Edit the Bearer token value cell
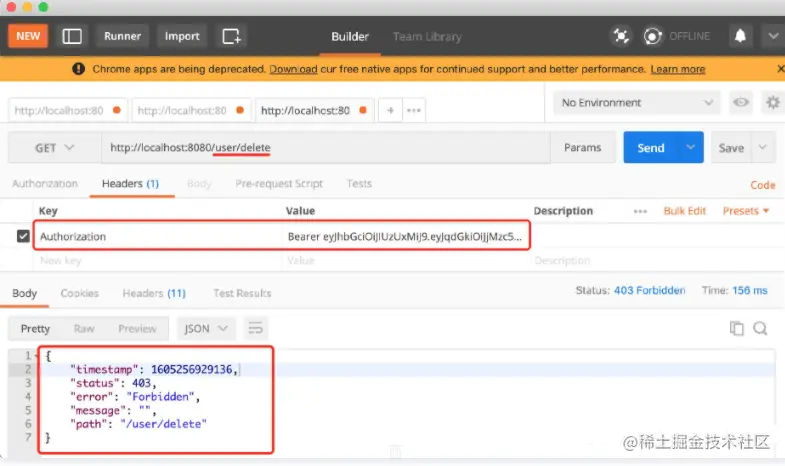785x466 pixels. click(405, 236)
